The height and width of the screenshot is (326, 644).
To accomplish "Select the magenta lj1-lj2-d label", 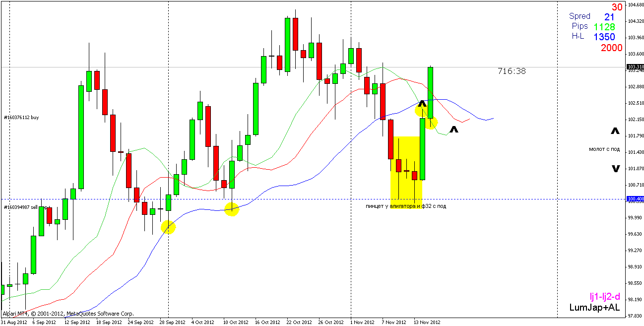I will (604, 297).
